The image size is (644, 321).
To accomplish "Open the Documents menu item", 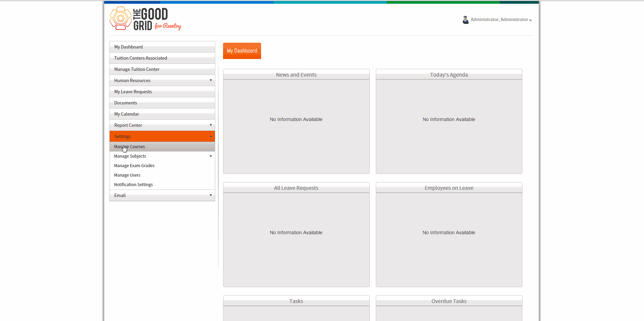I will click(162, 103).
